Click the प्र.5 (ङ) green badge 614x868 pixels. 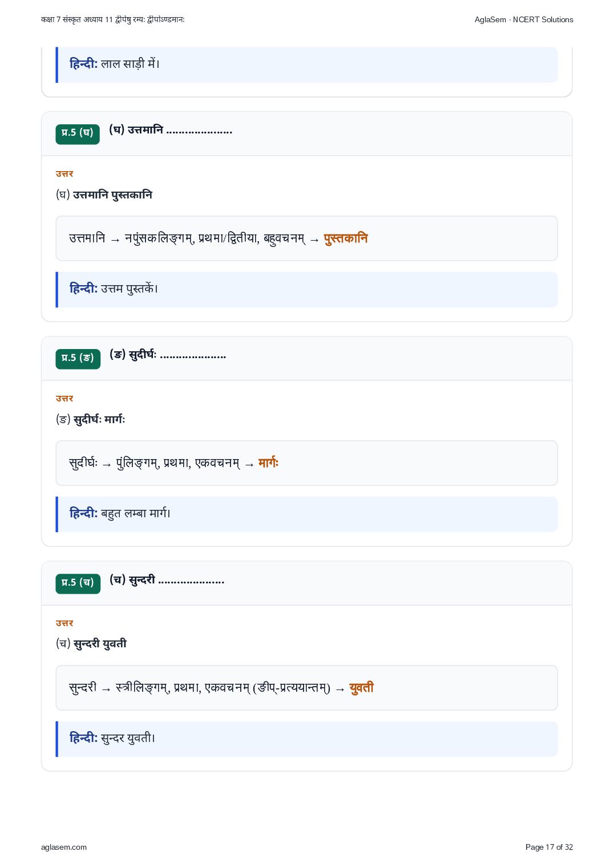pyautogui.click(x=78, y=358)
